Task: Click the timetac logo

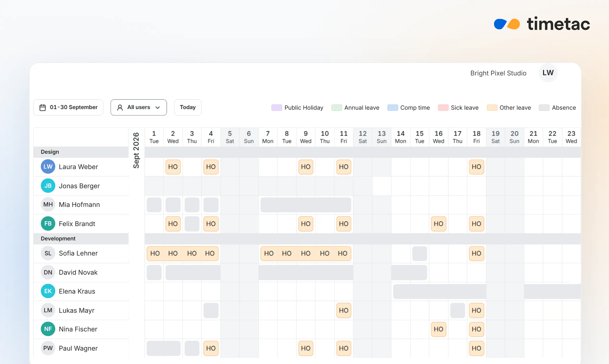Action: pyautogui.click(x=542, y=24)
